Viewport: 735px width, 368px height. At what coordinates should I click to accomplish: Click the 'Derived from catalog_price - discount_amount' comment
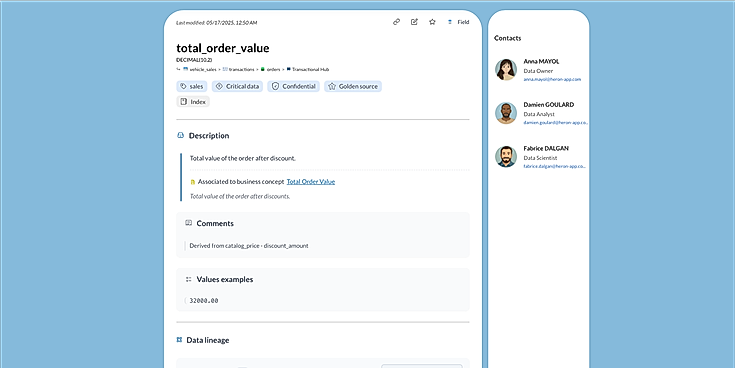249,246
